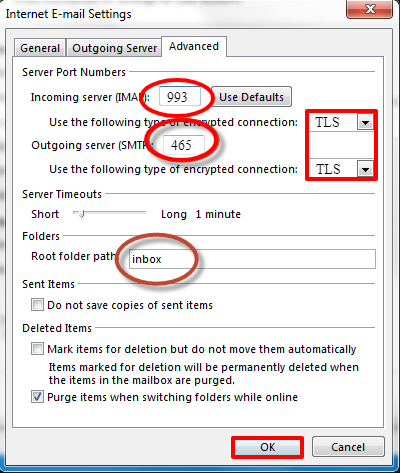The width and height of the screenshot is (400, 473).
Task: Check Mark items for deletion option
Action: tap(37, 349)
